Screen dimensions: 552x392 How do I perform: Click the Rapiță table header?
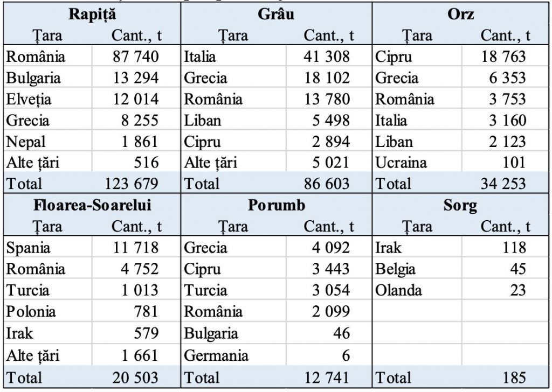[x=92, y=13]
